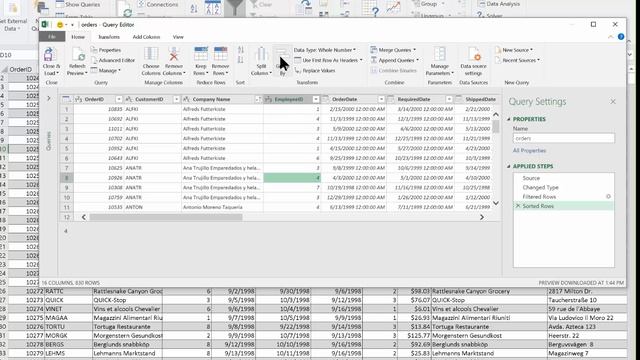Open the Query Editor help icon
The height and width of the screenshot is (360, 640).
[x=621, y=37]
